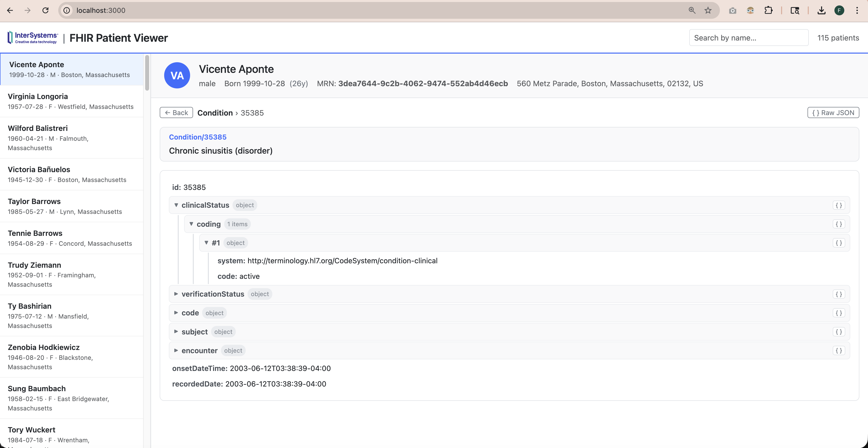The height and width of the screenshot is (448, 868).
Task: Bookmark page with the star icon
Action: tap(708, 10)
